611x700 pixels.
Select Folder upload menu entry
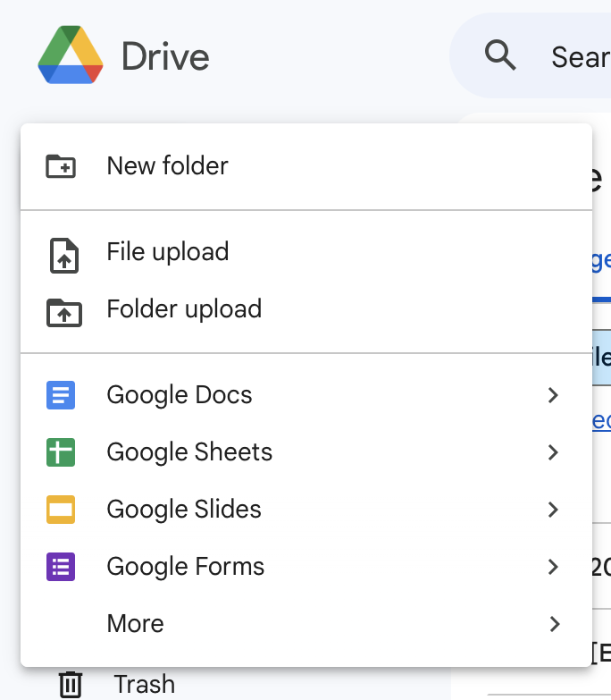[305, 309]
